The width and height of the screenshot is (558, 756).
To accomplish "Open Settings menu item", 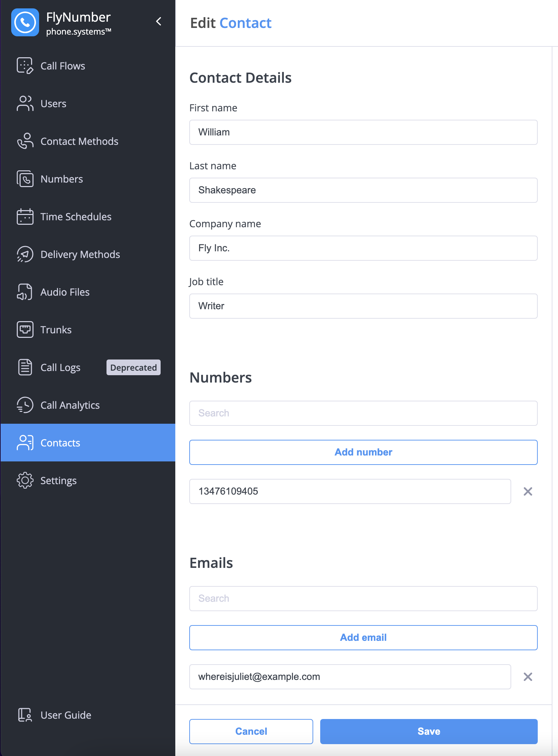I will click(58, 481).
